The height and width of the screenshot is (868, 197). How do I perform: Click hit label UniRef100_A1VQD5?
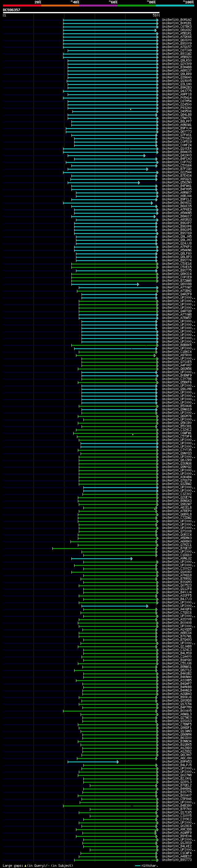point(177,629)
